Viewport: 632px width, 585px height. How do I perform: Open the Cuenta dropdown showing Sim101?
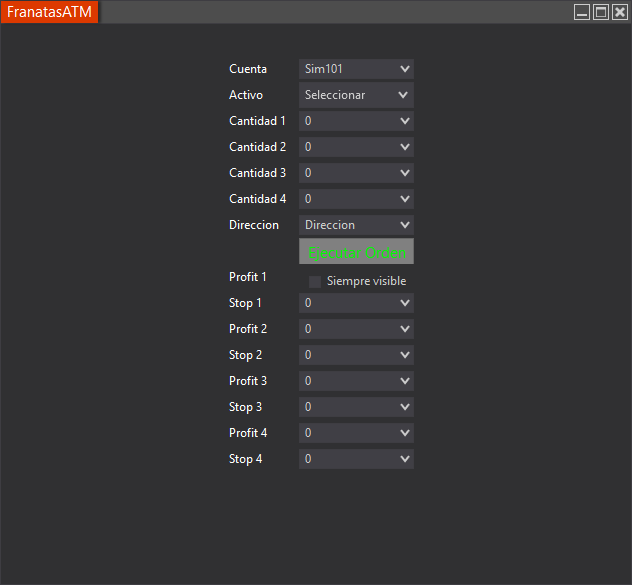[x=356, y=69]
